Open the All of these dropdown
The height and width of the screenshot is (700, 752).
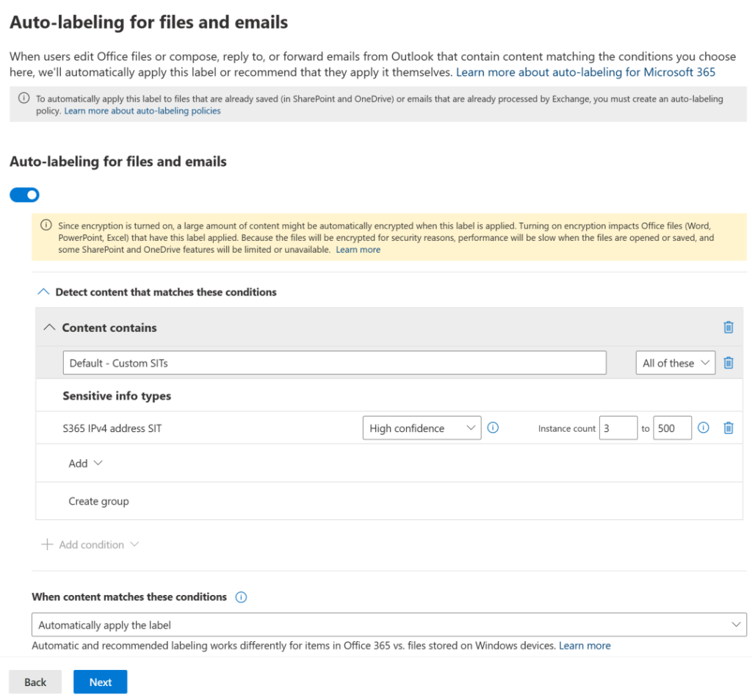point(674,363)
